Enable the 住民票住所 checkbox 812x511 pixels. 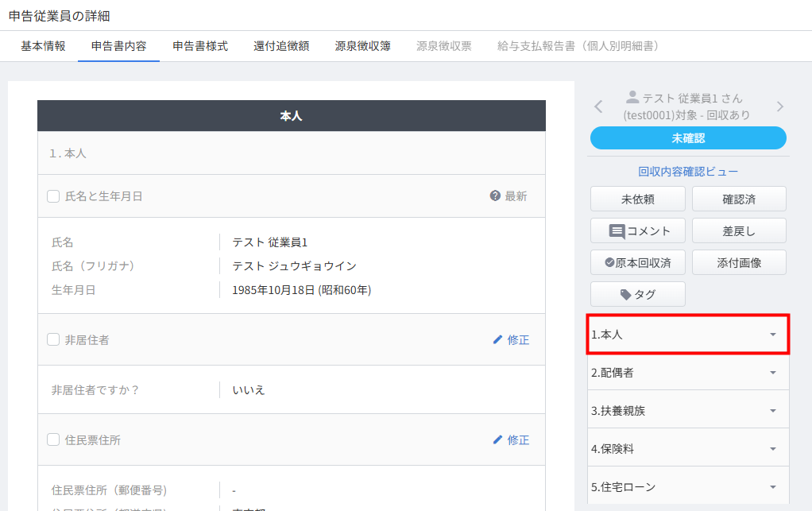tap(53, 439)
